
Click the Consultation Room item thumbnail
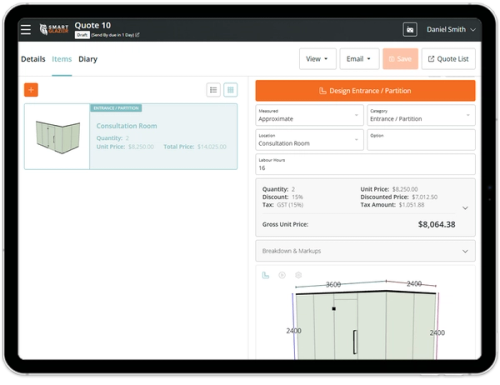click(57, 137)
